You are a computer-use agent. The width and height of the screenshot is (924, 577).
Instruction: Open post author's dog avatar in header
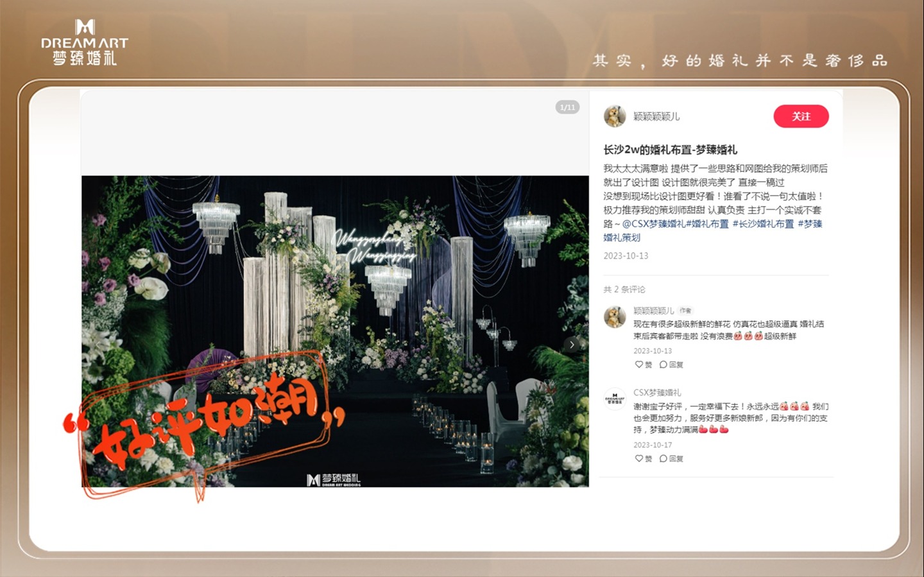pyautogui.click(x=615, y=116)
